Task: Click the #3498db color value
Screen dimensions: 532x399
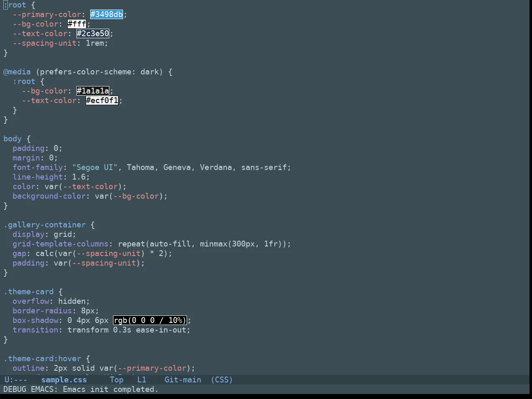Action: [x=107, y=15]
